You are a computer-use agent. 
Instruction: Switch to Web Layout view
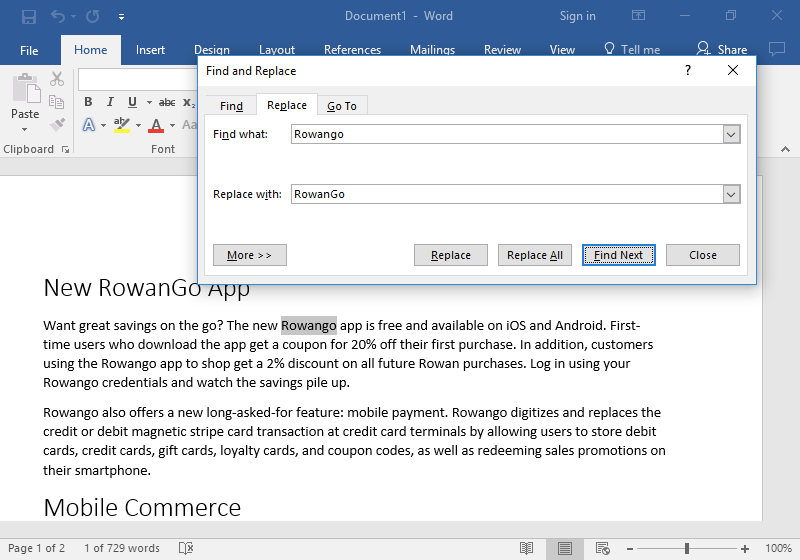[602, 548]
